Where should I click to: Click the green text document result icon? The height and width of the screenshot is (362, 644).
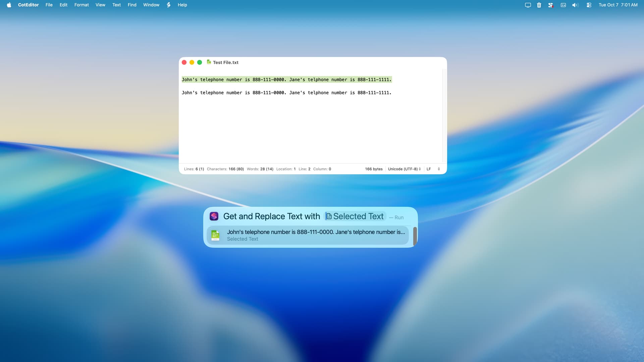click(x=215, y=235)
